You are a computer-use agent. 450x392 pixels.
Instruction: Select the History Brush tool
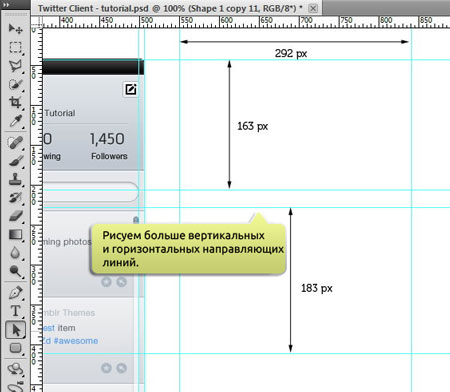coord(15,198)
